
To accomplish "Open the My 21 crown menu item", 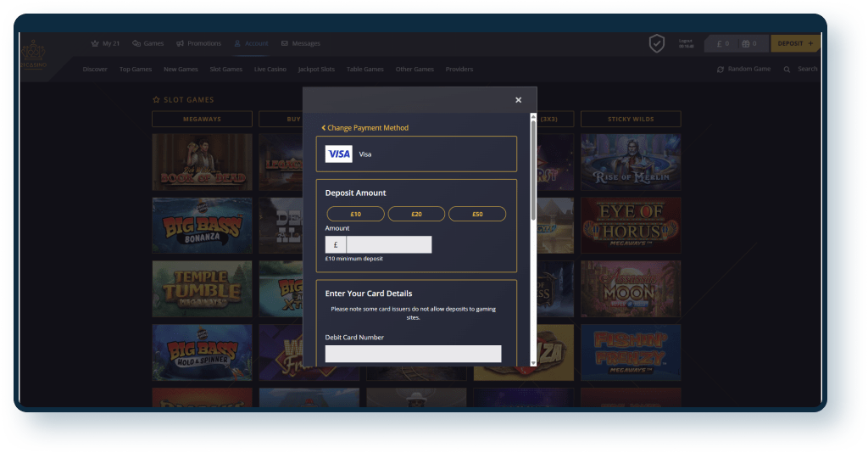I will pyautogui.click(x=105, y=43).
